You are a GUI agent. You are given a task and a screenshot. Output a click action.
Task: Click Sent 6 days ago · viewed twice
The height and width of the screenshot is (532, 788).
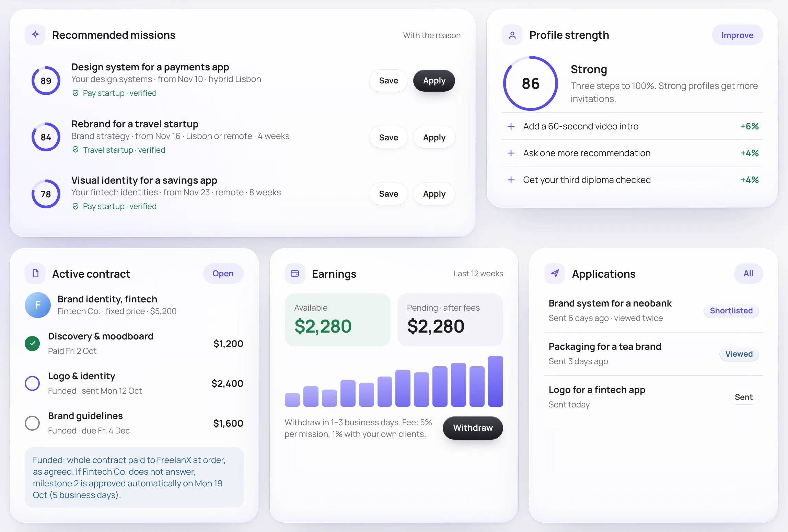click(606, 318)
